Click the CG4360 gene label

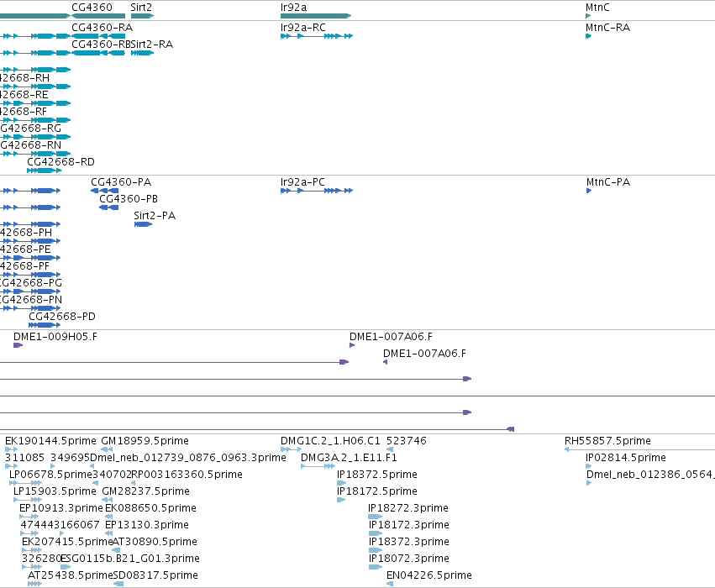click(x=92, y=8)
